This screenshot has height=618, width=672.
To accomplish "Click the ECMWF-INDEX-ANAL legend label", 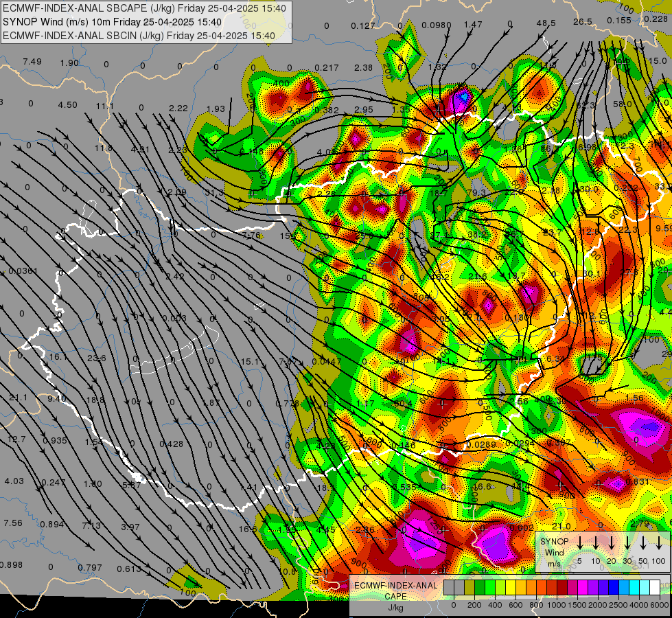I will [x=395, y=586].
